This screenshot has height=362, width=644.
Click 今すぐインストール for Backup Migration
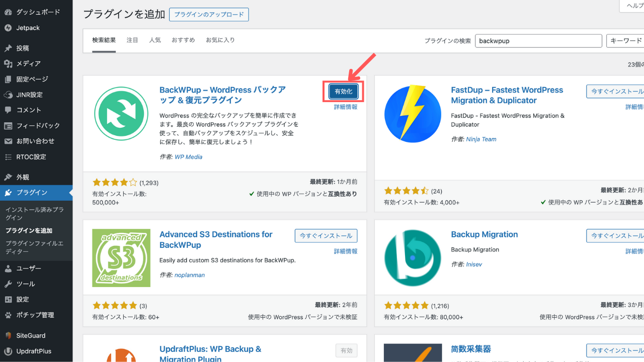point(615,236)
